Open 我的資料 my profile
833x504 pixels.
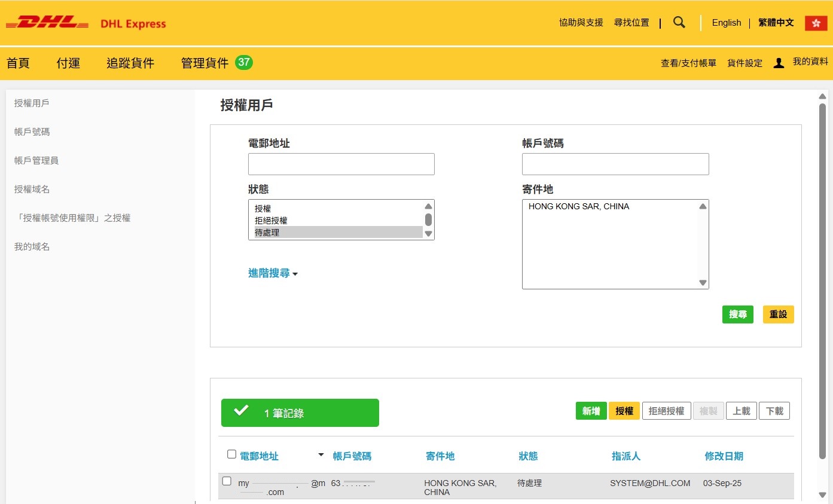tap(810, 62)
